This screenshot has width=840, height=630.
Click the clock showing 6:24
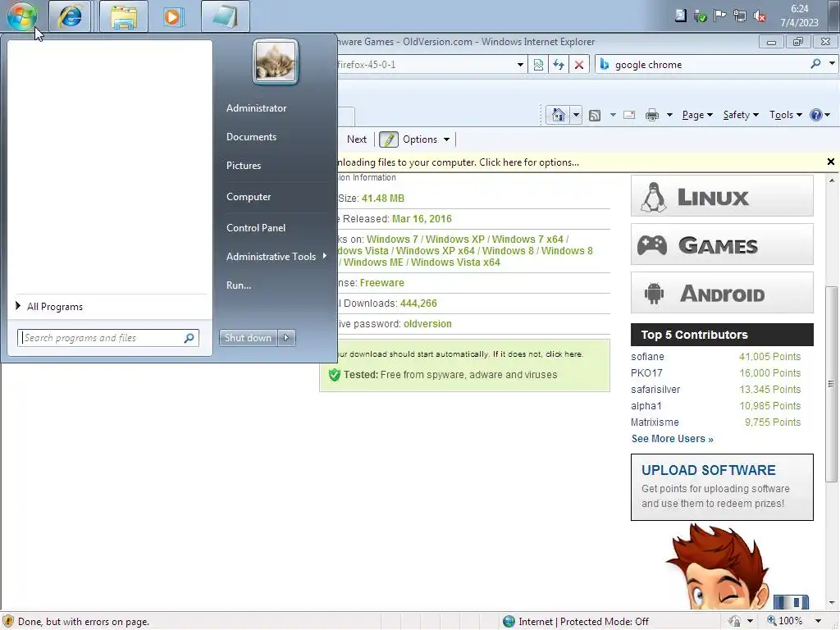point(799,9)
